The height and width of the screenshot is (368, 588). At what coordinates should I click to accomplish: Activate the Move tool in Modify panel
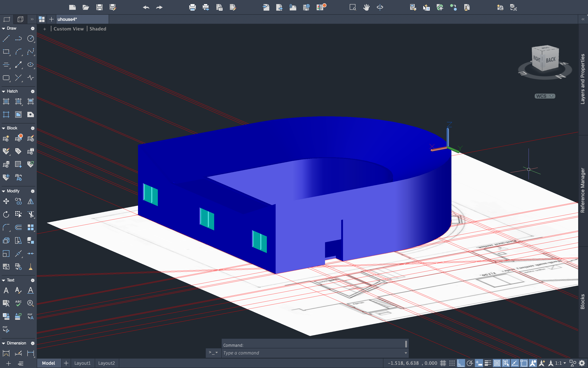click(x=6, y=201)
